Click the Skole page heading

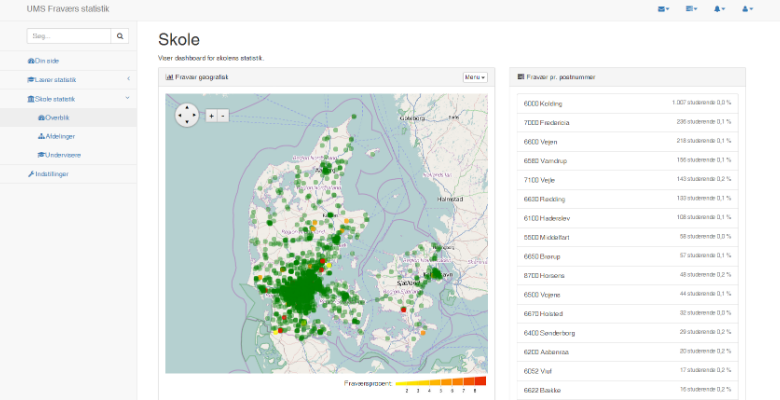(179, 40)
